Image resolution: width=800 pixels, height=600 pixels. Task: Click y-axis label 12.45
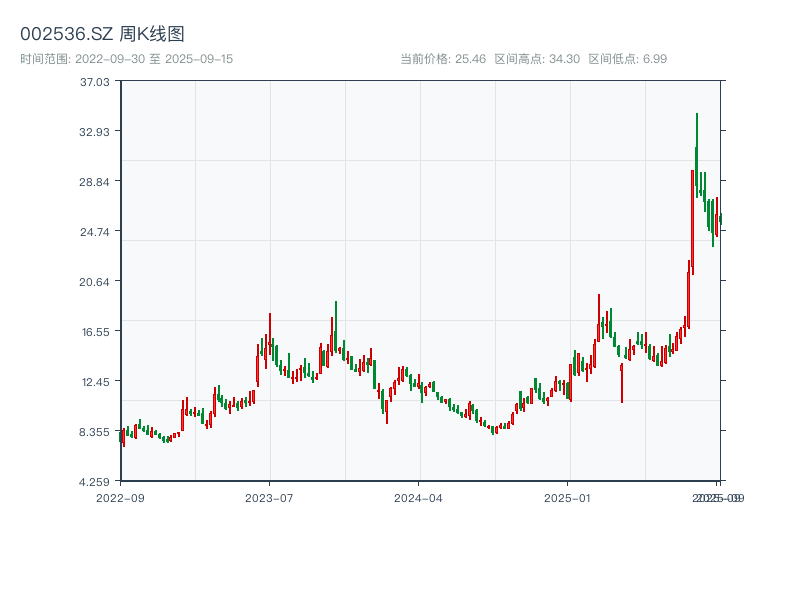point(95,382)
